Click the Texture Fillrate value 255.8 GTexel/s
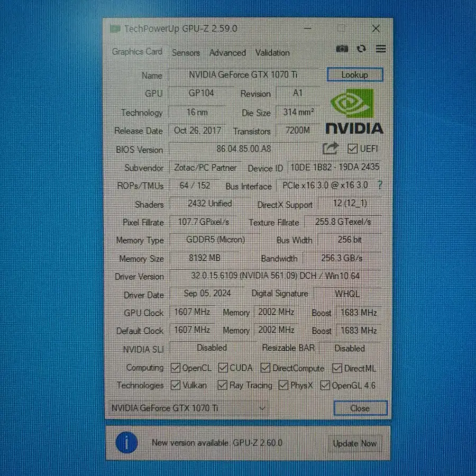 tap(343, 222)
